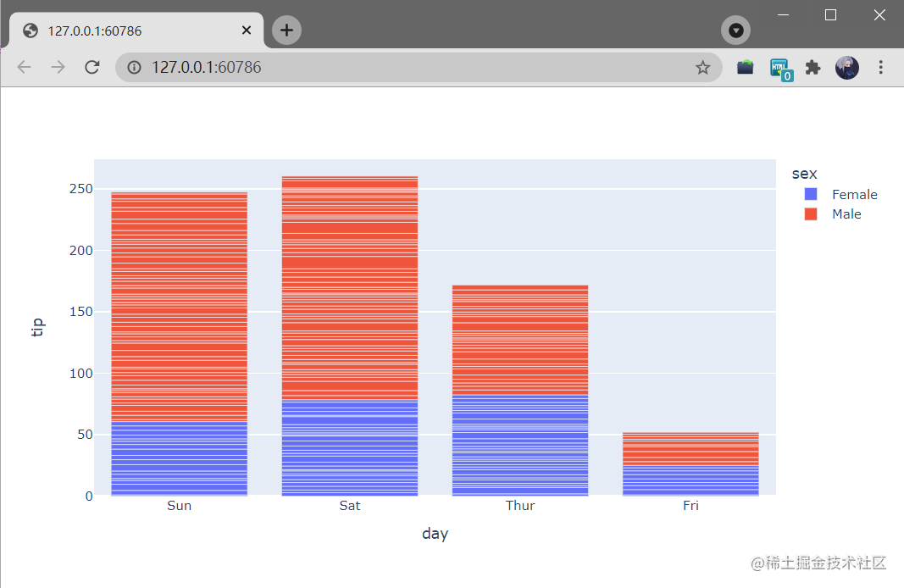
Task: Click the browser back arrow
Action: coord(25,68)
